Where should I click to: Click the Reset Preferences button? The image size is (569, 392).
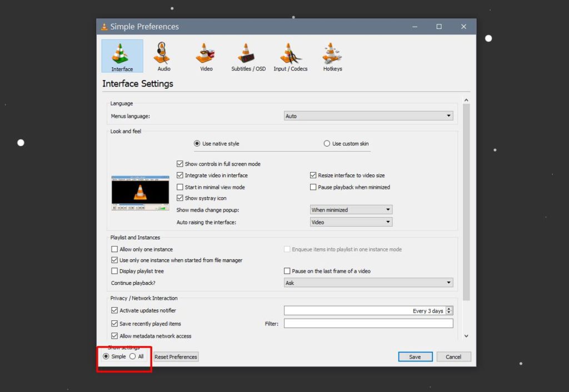point(176,356)
